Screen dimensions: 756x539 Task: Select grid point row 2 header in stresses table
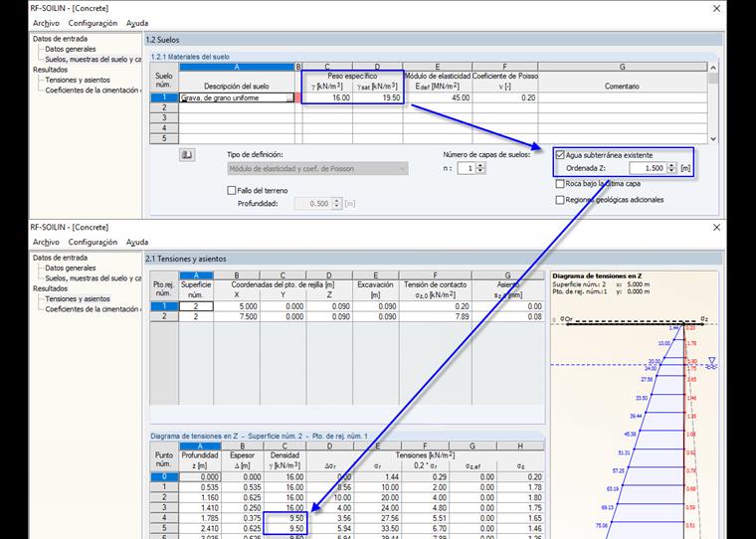[x=164, y=317]
